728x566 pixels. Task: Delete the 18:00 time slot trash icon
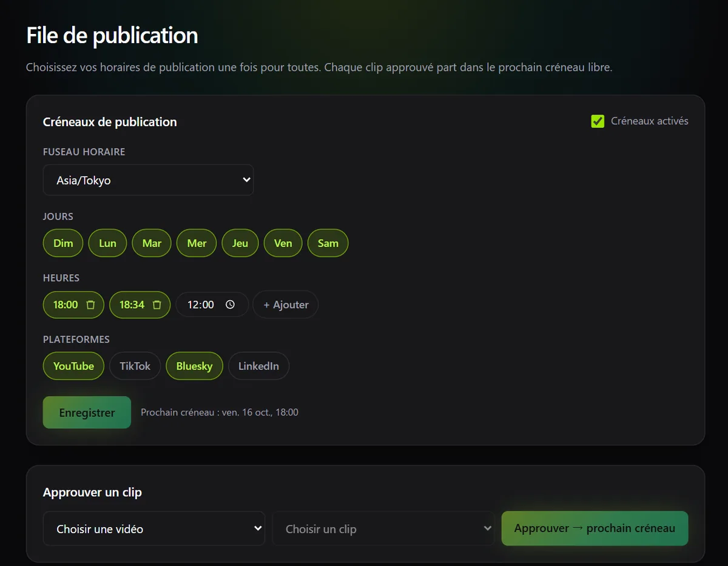click(90, 305)
